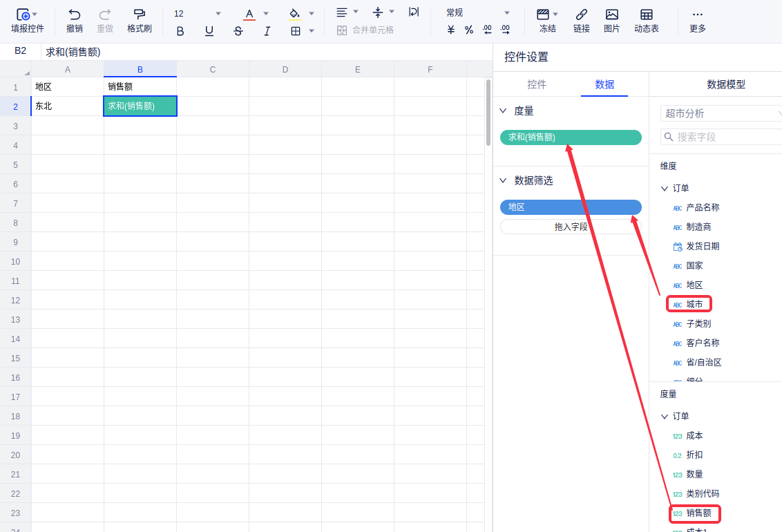Viewport: 782px width, 532px height.
Task: Apply italic formatting icon
Action: (x=267, y=31)
